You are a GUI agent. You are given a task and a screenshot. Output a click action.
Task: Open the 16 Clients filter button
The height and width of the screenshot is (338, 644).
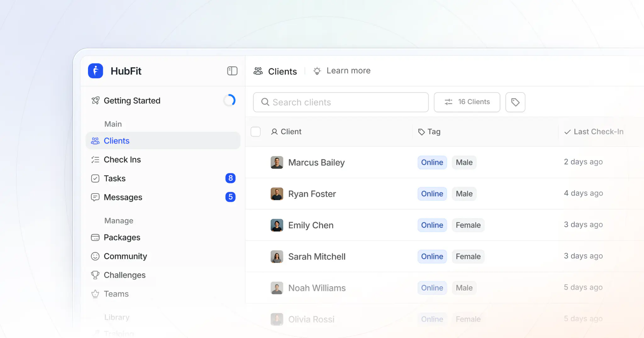pos(467,102)
